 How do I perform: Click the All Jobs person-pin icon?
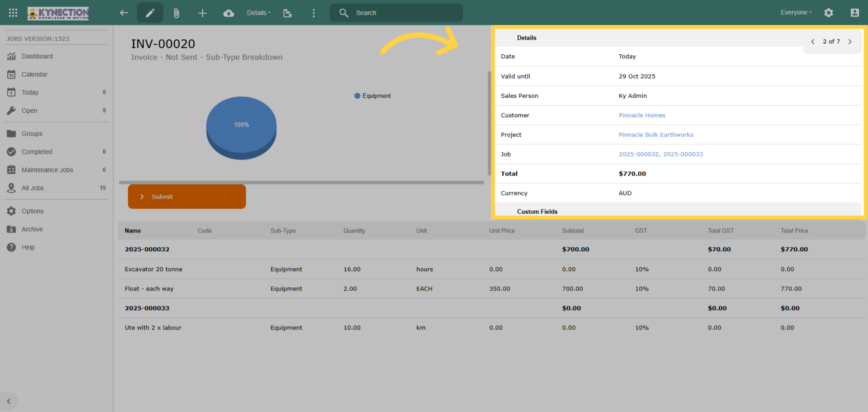tap(12, 188)
